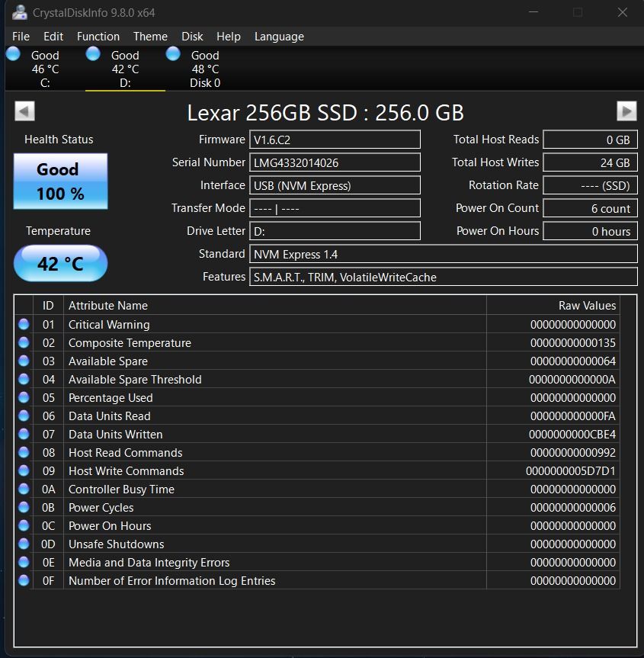Select the D: drive tab
This screenshot has height=658, width=644.
pyautogui.click(x=125, y=69)
